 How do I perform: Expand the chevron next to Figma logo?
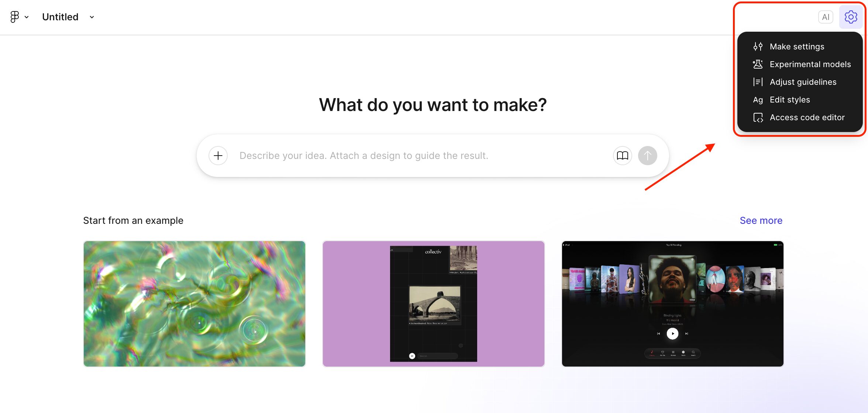point(27,17)
